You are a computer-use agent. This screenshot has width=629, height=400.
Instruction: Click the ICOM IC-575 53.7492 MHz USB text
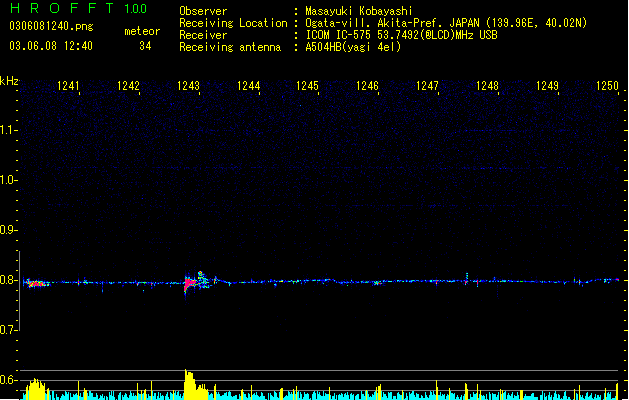(402, 35)
